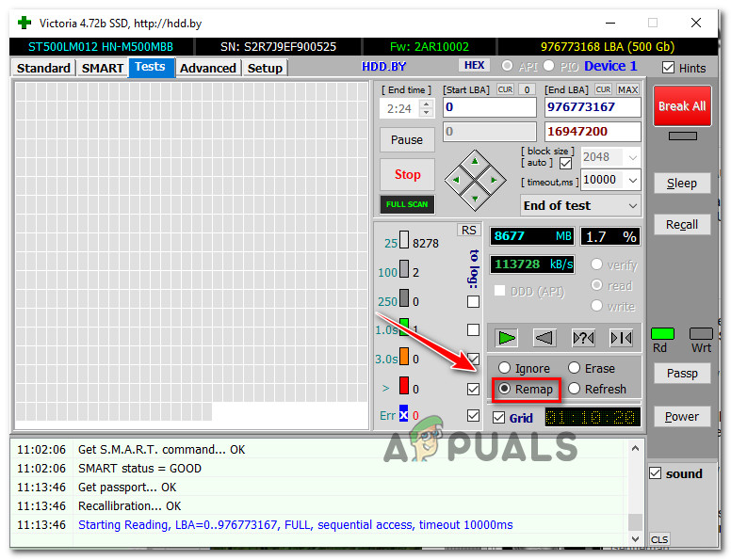
Task: Click the Recall button
Action: (x=682, y=225)
